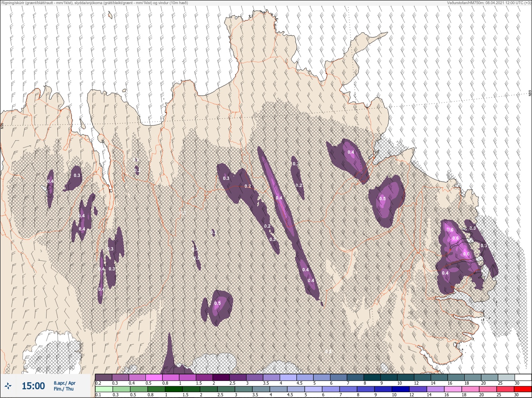
Task: Pick the rain legend swatch between 1 and 1.5
Action: coord(174,389)
